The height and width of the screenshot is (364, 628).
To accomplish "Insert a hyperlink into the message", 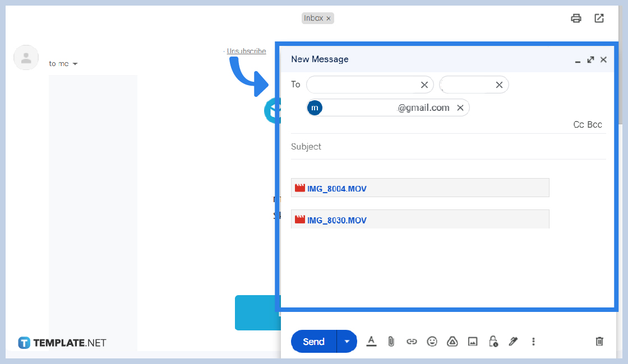I will click(x=412, y=341).
